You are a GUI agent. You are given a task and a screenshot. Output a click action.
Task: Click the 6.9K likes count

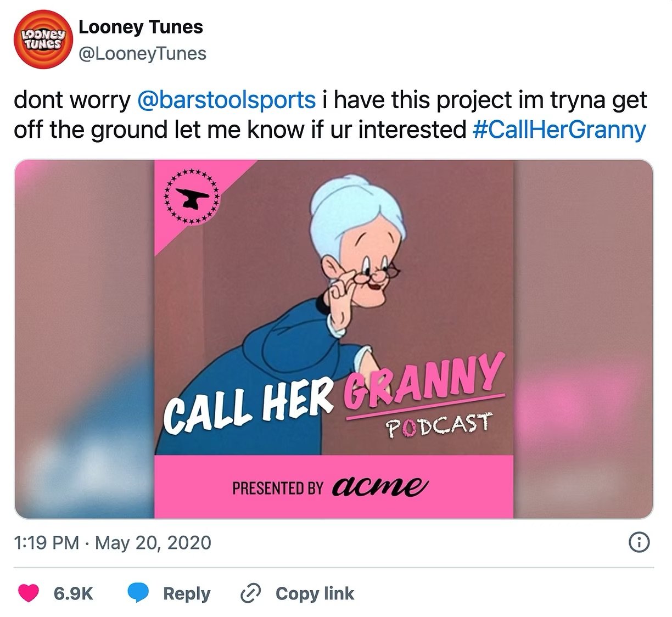tap(74, 593)
